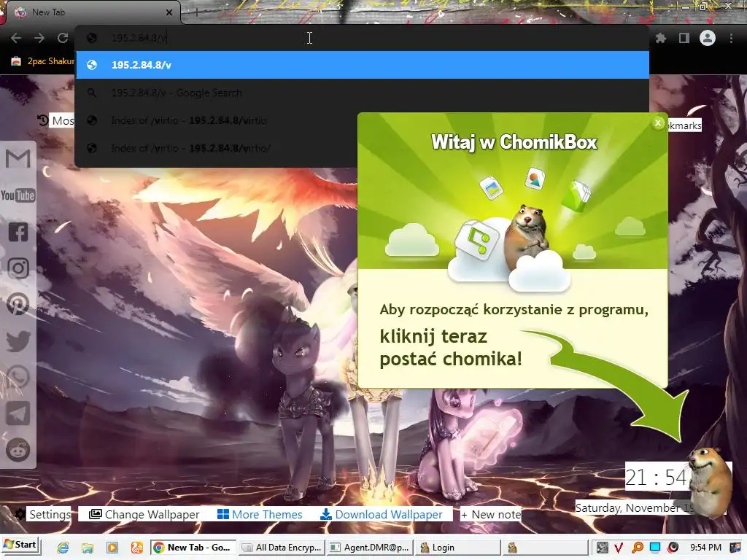Viewport: 747px width, 560px height.
Task: Go forward using the browser forward arrow
Action: pyautogui.click(x=39, y=38)
